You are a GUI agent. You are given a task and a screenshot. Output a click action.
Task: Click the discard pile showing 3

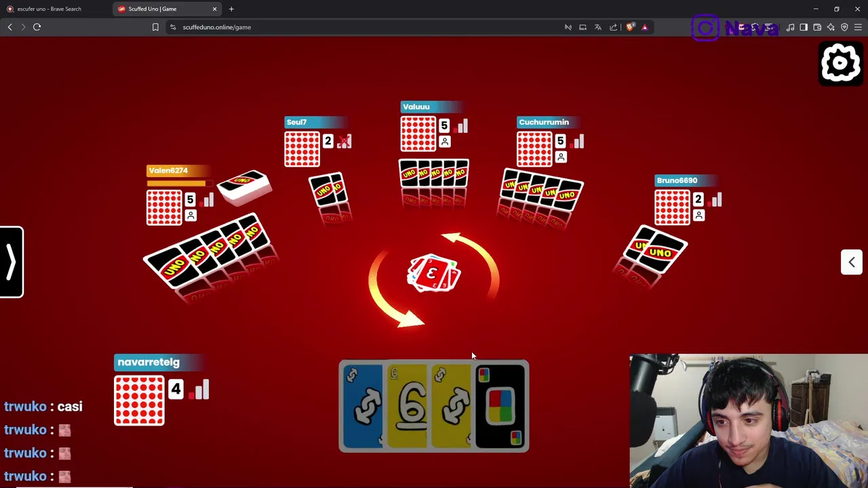pos(433,274)
